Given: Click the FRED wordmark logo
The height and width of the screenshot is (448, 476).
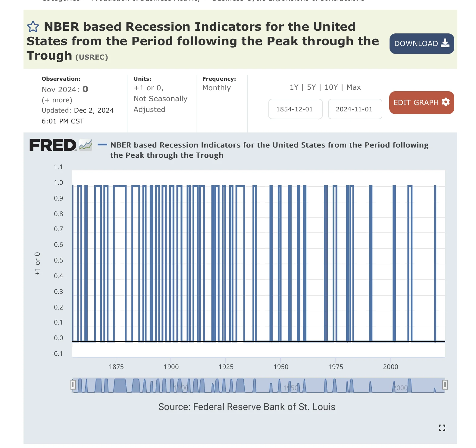Looking at the screenshot, I should (x=53, y=145).
